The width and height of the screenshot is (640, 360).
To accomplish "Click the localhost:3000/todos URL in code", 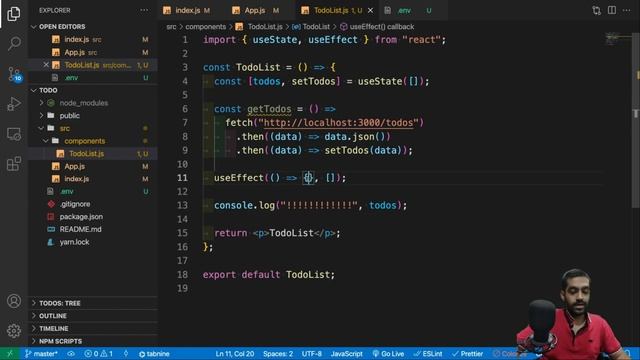I will [338, 122].
